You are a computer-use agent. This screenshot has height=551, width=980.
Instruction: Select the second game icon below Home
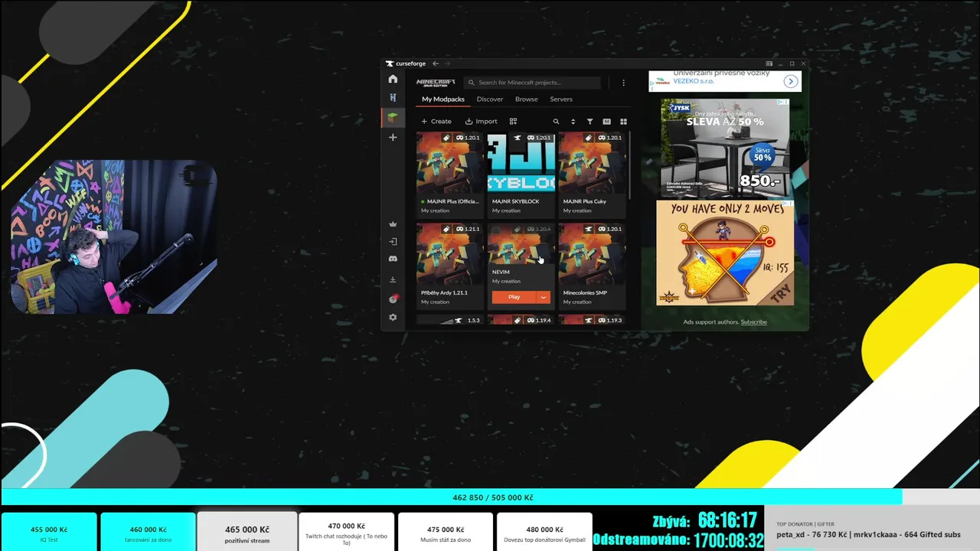coord(393,98)
